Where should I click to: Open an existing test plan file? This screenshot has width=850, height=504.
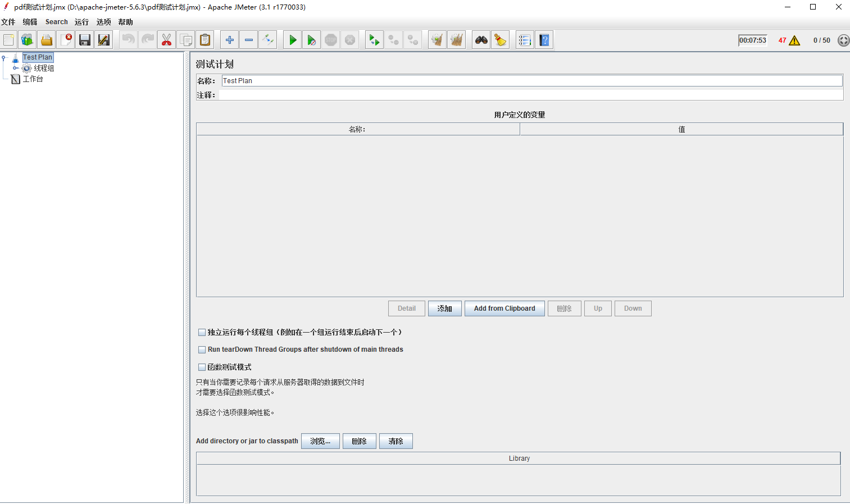[46, 39]
